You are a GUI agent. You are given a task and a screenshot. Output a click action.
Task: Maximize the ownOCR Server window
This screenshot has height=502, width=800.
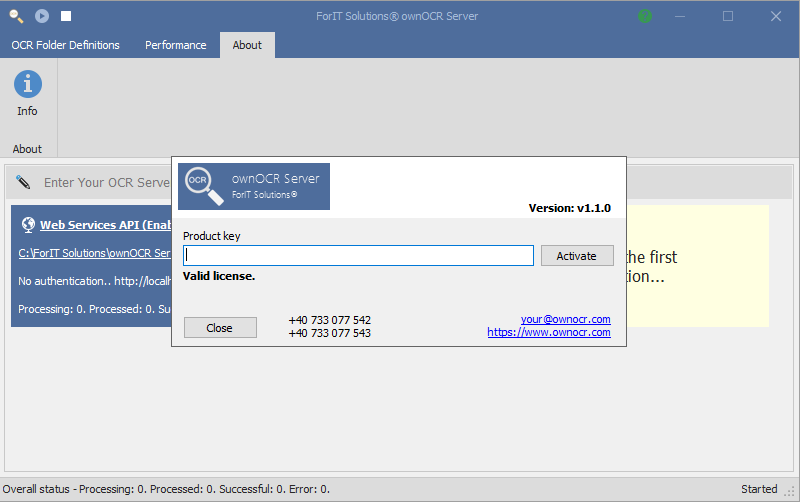[728, 16]
